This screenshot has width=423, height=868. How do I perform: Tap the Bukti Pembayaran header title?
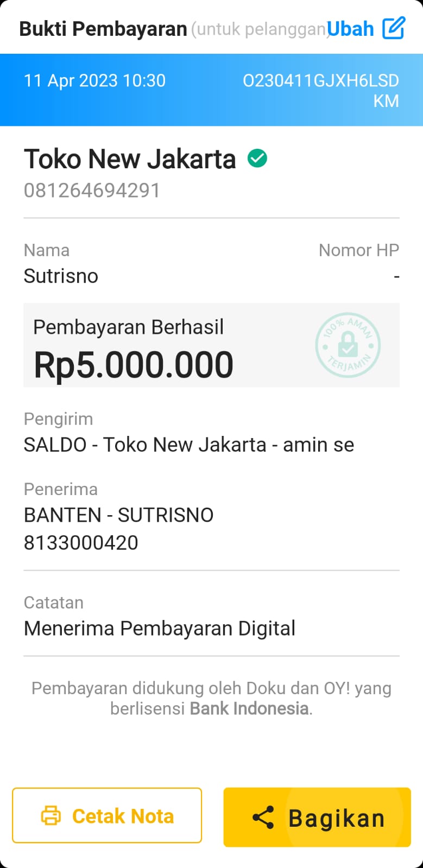[x=103, y=29]
